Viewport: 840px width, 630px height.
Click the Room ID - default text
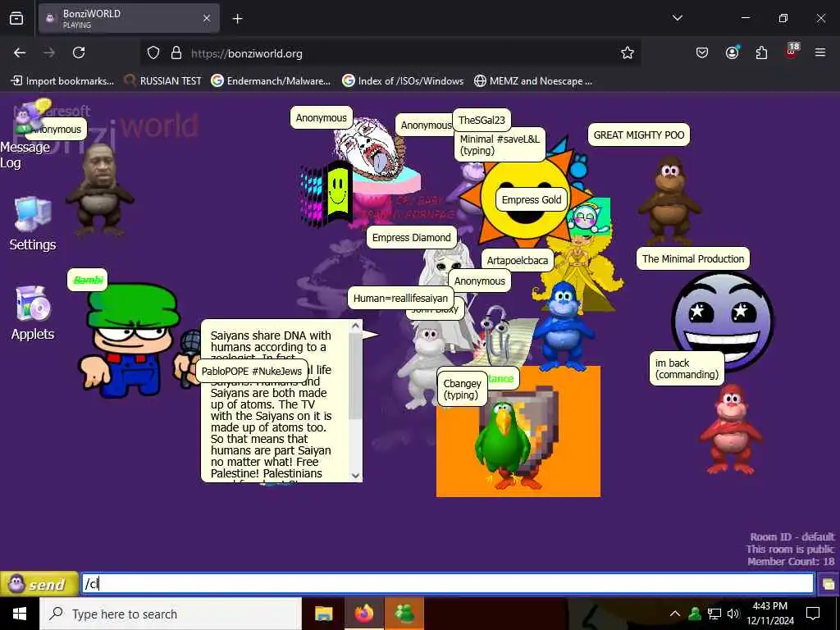pyautogui.click(x=792, y=536)
